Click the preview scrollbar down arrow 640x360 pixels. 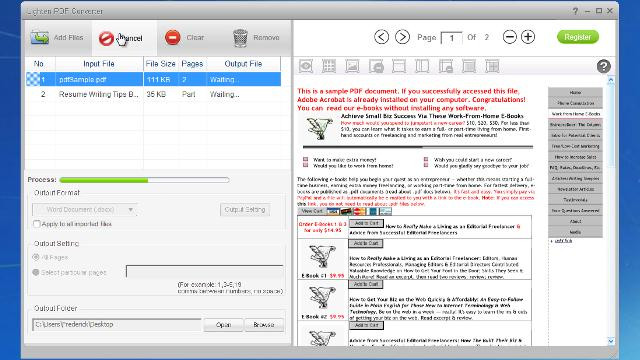tap(611, 341)
